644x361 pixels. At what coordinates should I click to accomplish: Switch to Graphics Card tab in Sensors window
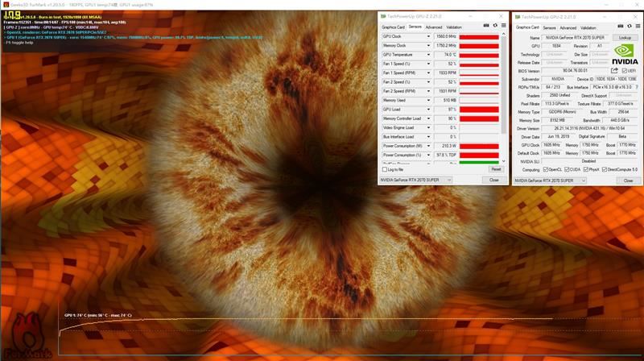click(x=393, y=27)
